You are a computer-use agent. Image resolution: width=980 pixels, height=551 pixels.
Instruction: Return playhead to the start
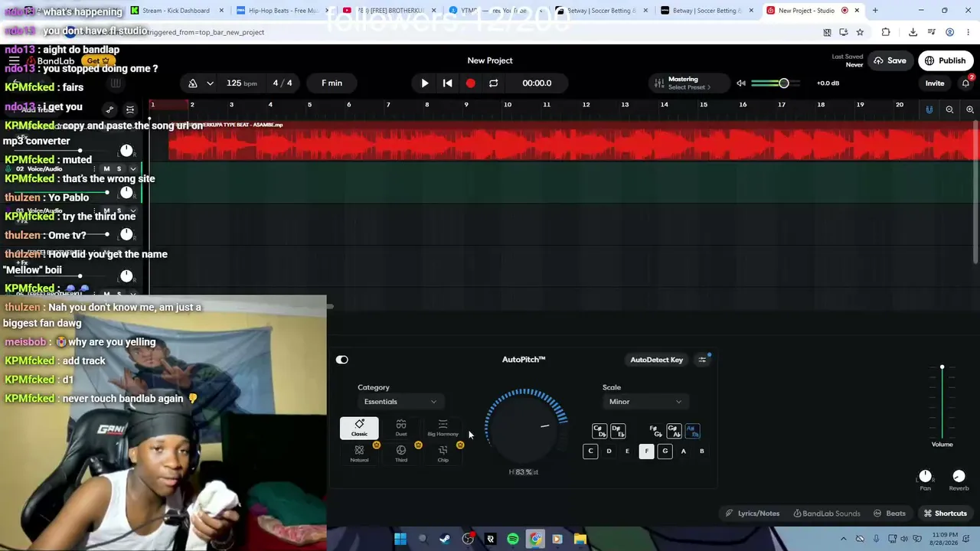(448, 83)
